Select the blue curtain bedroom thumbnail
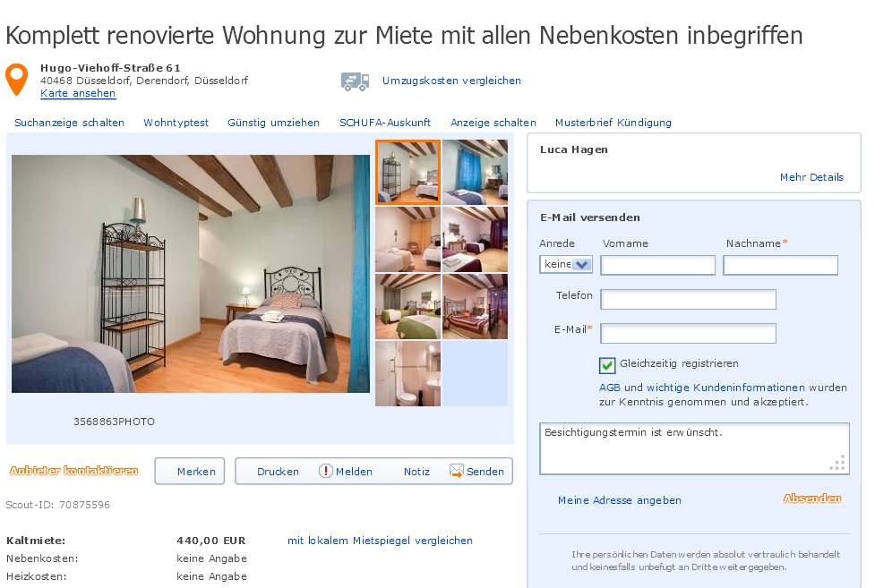The image size is (875, 588). point(475,173)
